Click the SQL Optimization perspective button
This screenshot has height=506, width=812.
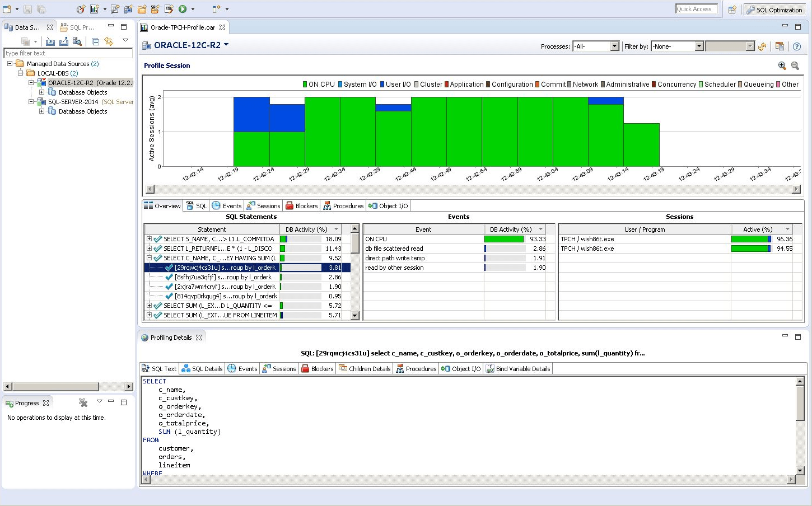(x=774, y=10)
